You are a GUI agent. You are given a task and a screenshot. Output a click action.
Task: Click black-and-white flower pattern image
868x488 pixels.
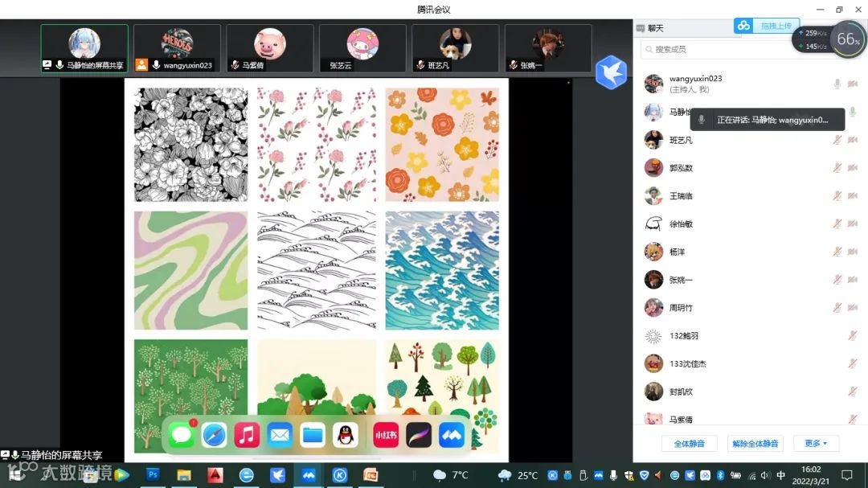(x=191, y=145)
